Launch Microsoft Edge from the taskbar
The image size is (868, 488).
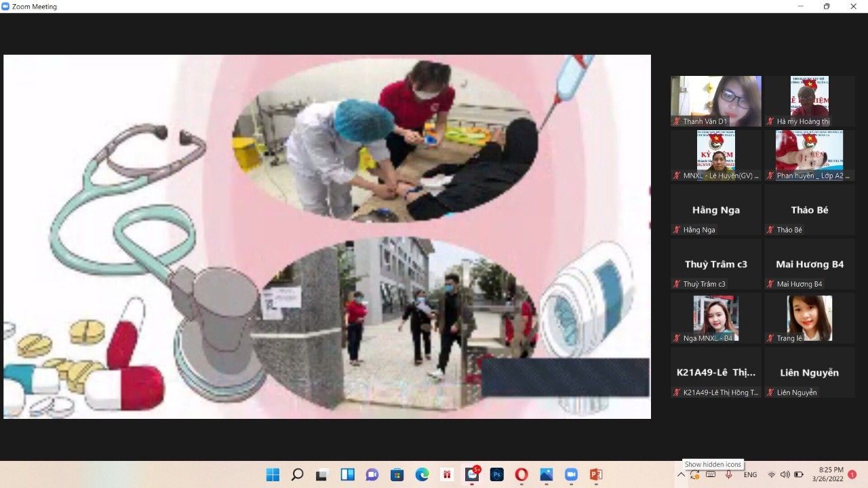point(422,474)
